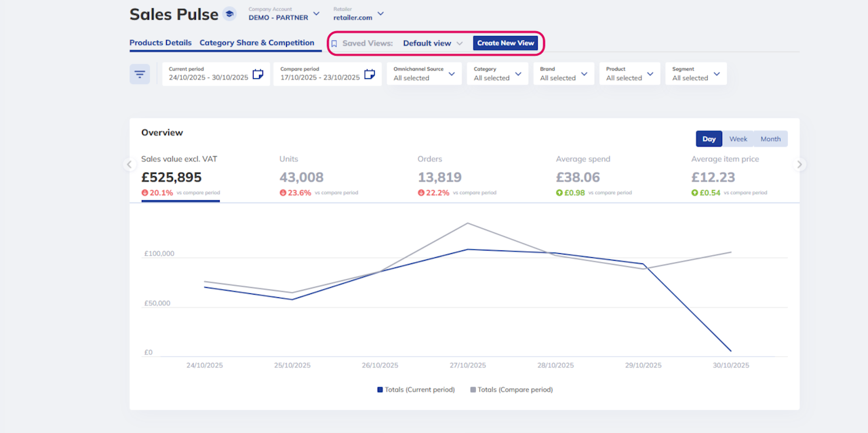Open the filter settings icon button
This screenshot has height=433, width=868.
(x=140, y=74)
